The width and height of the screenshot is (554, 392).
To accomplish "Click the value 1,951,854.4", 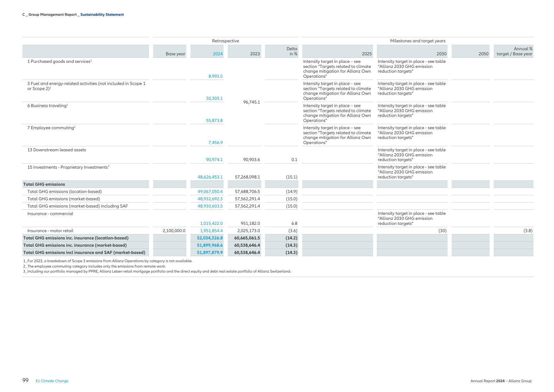I will pyautogui.click(x=211, y=231).
